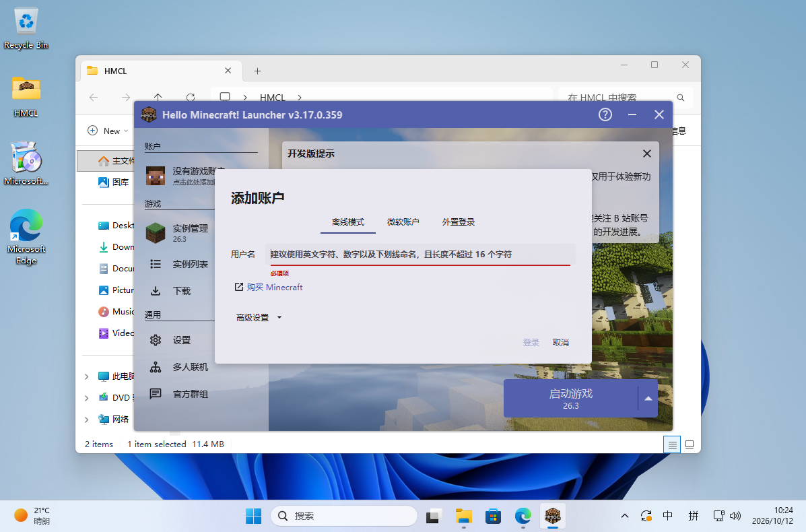This screenshot has width=806, height=532.
Task: Close the 开发版提示 notice panel
Action: tap(647, 154)
